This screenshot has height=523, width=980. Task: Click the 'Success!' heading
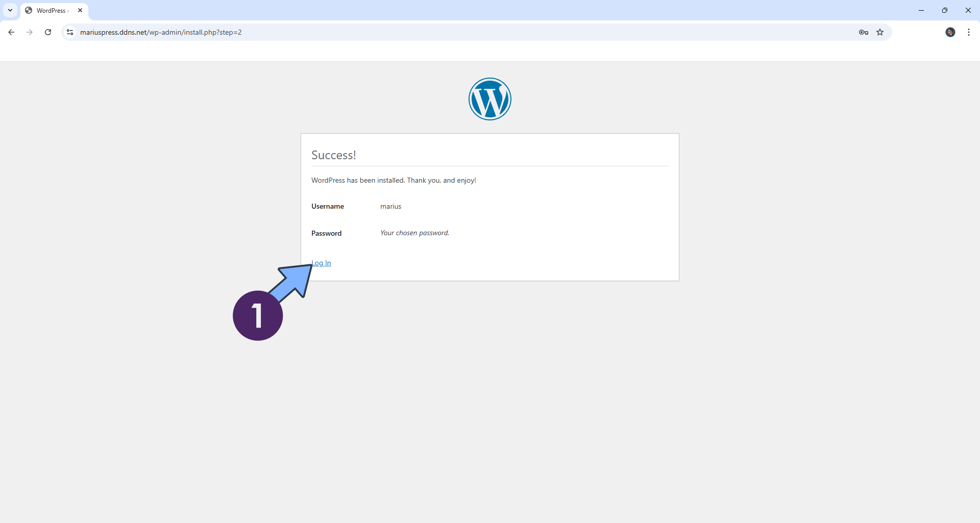pos(334,155)
